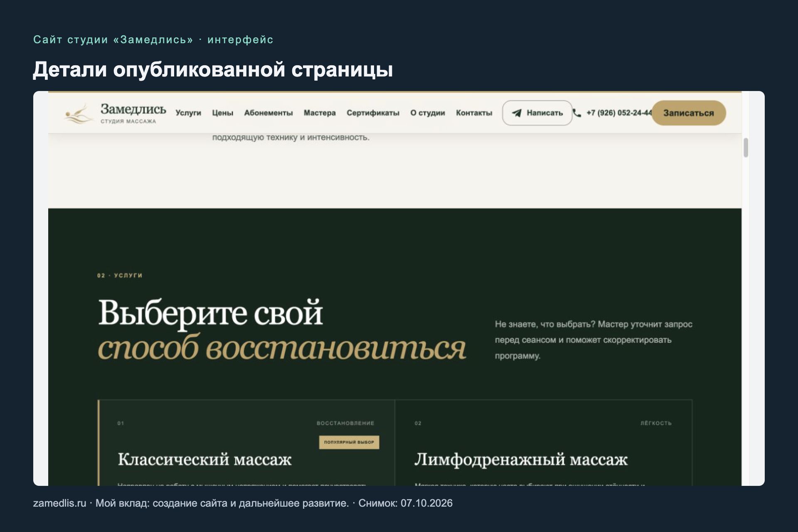The height and width of the screenshot is (532, 798).
Task: Open the Контакты navigation link
Action: (x=474, y=113)
